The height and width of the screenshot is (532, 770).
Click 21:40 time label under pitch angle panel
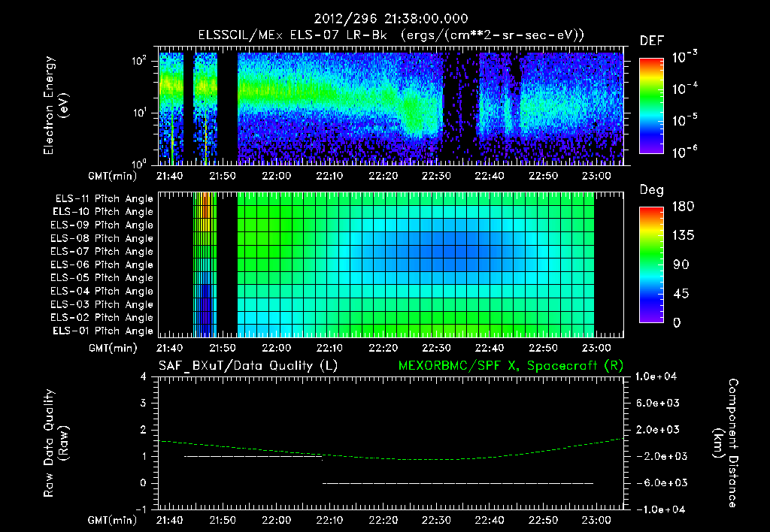click(x=169, y=348)
